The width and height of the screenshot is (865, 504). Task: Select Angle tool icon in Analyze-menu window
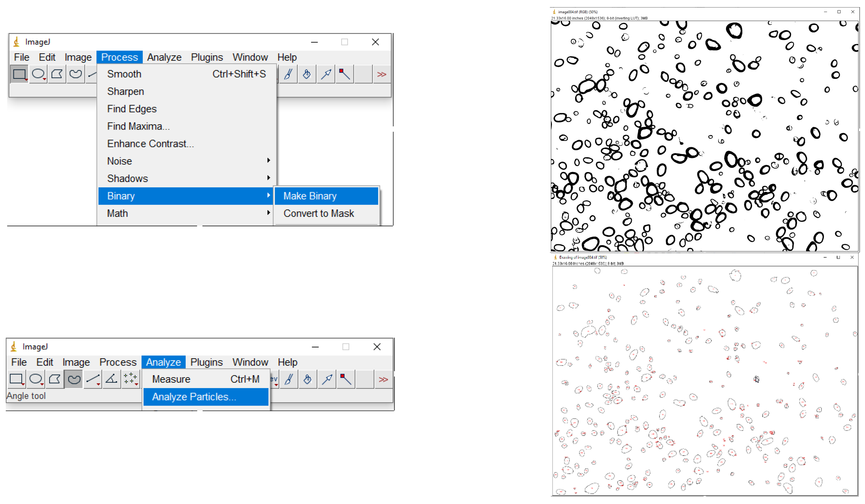pos(112,379)
